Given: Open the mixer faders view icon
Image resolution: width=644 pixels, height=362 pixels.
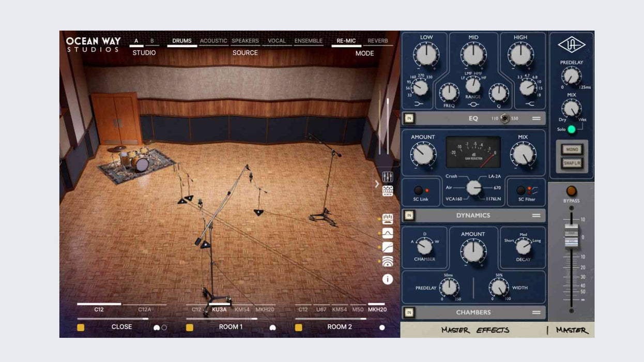Looking at the screenshot, I should tap(388, 177).
